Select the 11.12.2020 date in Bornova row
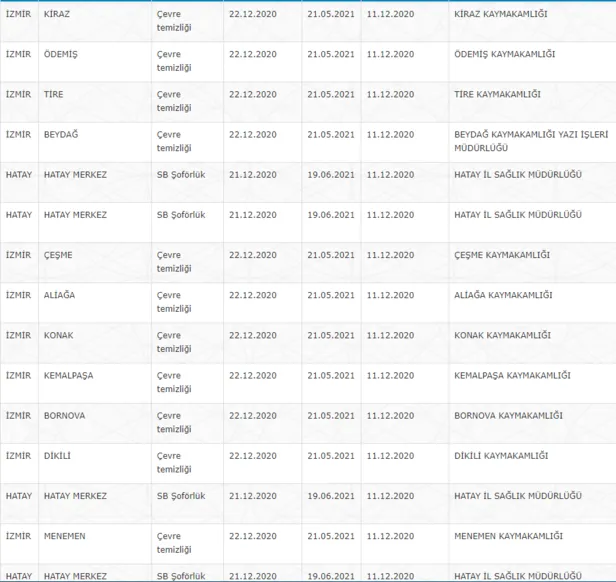 390,415
